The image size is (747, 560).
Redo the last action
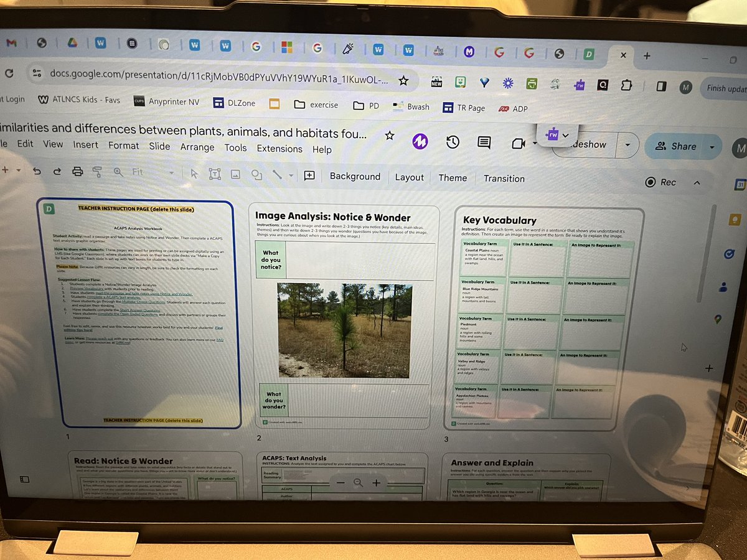click(x=56, y=171)
